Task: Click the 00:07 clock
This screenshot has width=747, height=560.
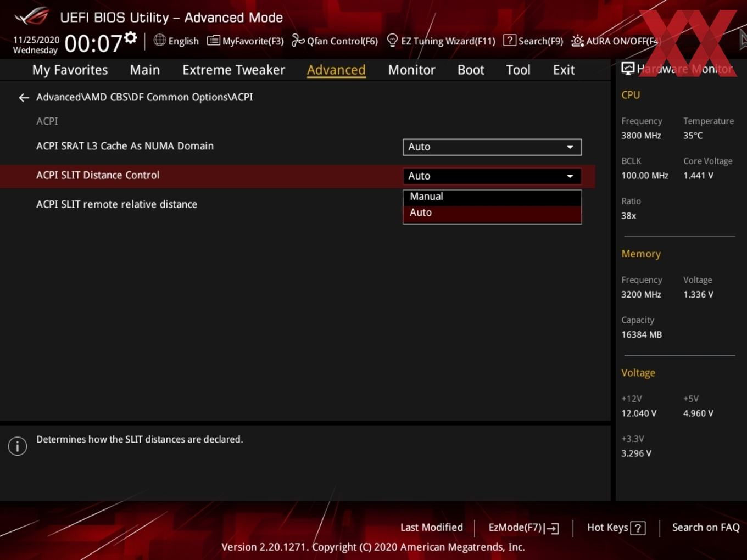Action: click(x=93, y=43)
